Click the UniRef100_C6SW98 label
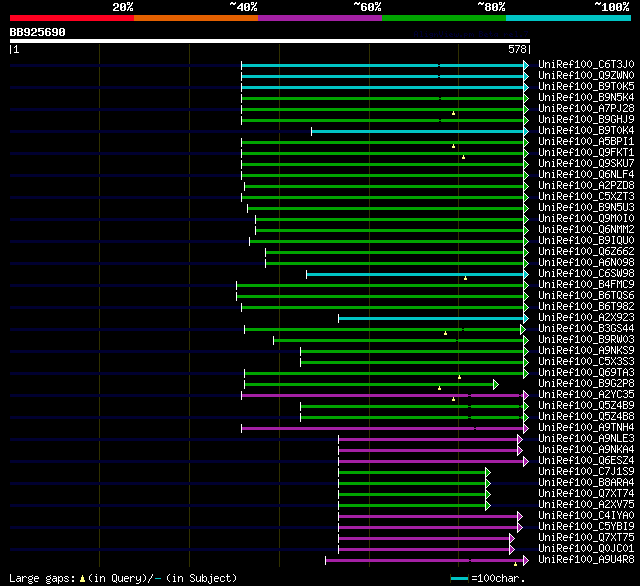Image resolution: width=640 pixels, height=586 pixels. (586, 274)
